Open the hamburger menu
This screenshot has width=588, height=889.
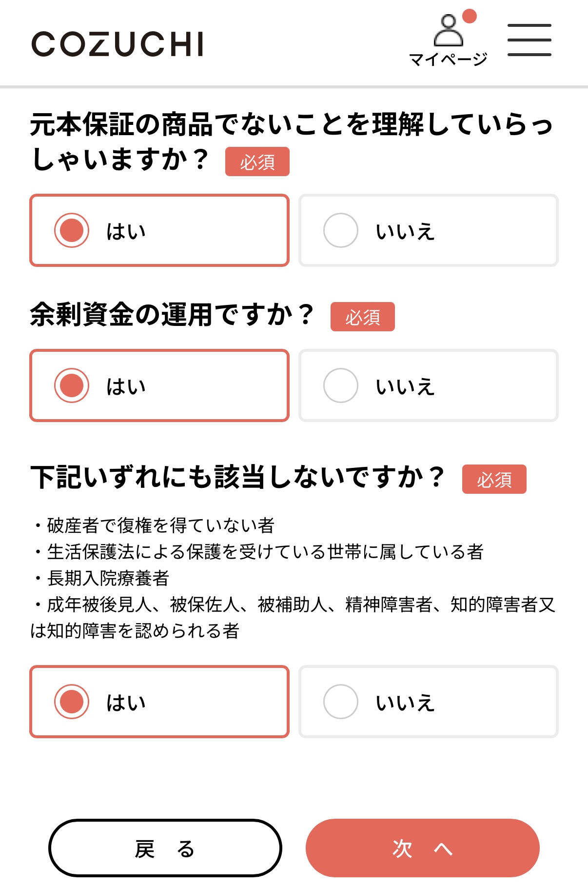[x=529, y=40]
